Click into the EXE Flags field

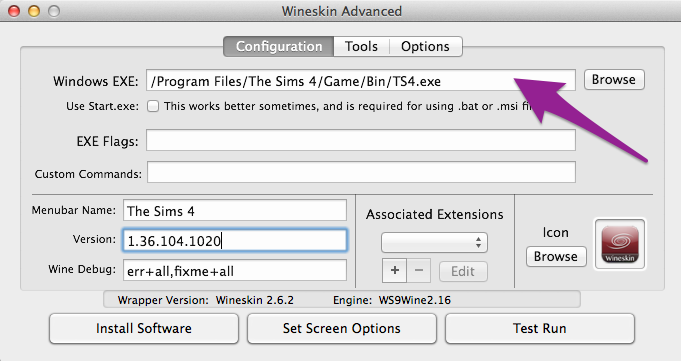[361, 140]
